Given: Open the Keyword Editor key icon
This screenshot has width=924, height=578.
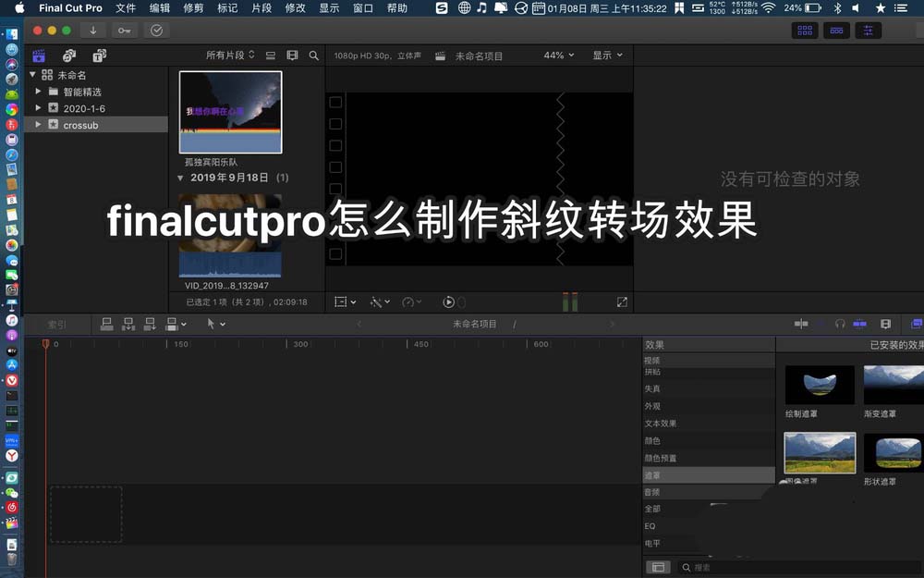Looking at the screenshot, I should coord(124,31).
